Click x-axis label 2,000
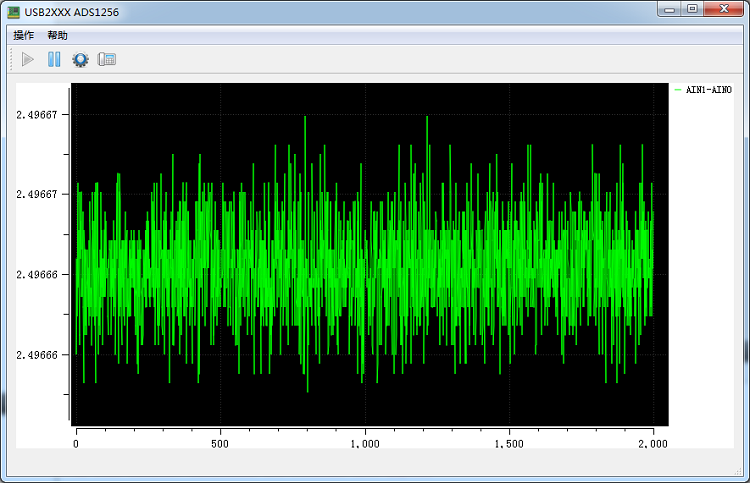Viewport: 750px width, 483px height. 653,444
